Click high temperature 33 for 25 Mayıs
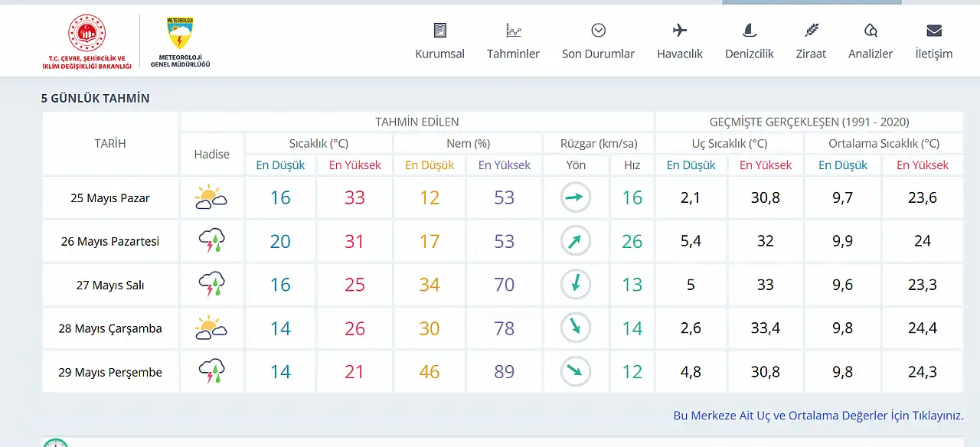980x447 pixels. point(354,198)
